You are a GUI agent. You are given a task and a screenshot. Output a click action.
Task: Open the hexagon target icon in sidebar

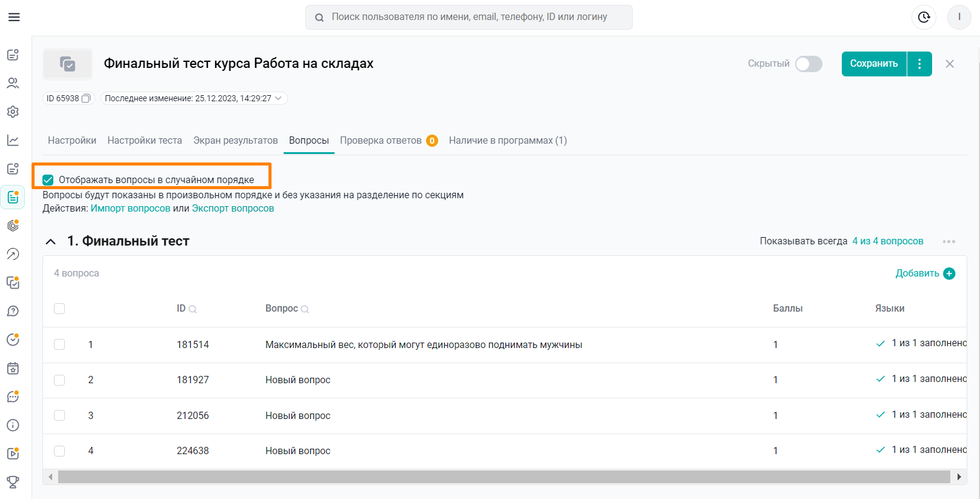coord(13,226)
